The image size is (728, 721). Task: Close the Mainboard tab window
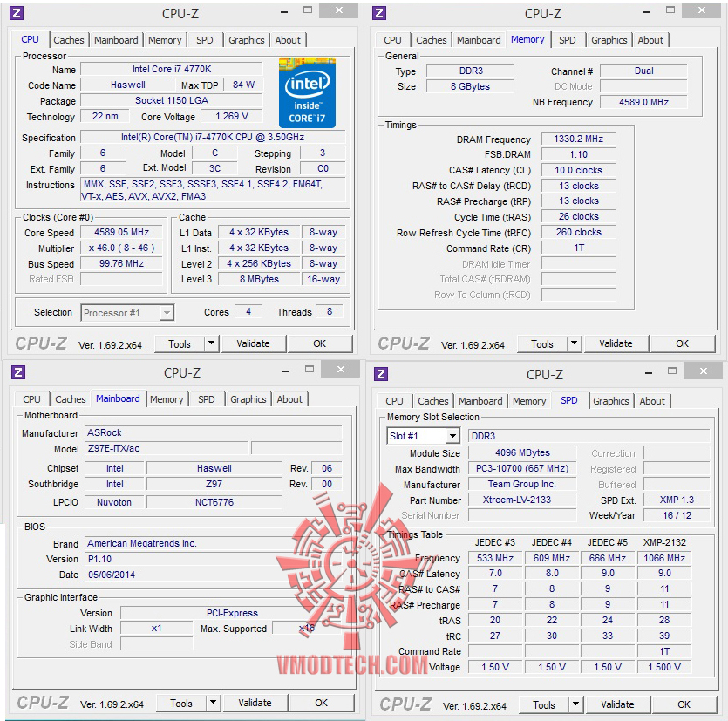[341, 369]
